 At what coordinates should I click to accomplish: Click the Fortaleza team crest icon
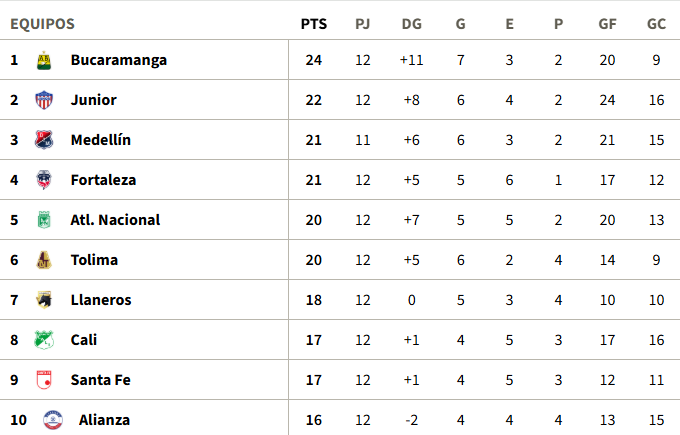point(44,180)
